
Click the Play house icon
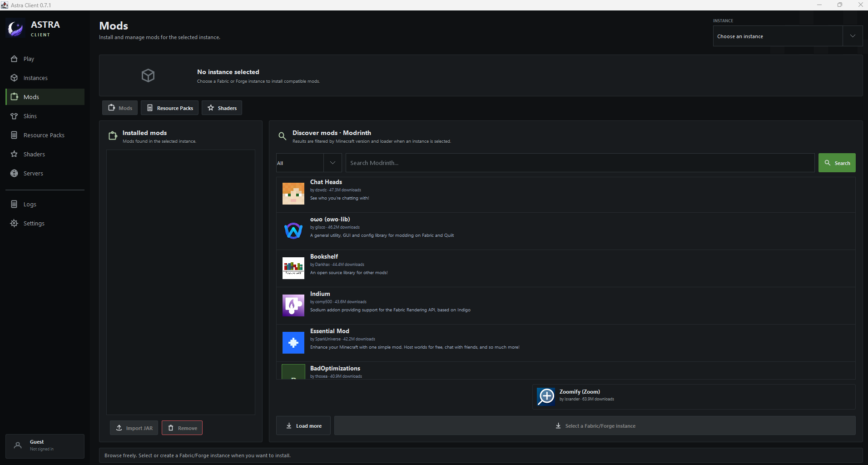pyautogui.click(x=14, y=59)
